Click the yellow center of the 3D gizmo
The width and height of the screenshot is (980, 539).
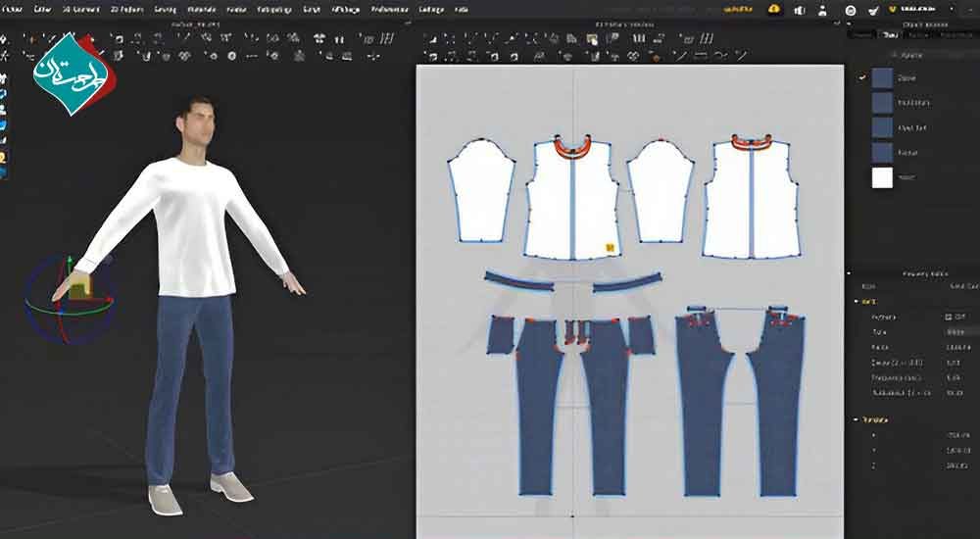[x=77, y=291]
